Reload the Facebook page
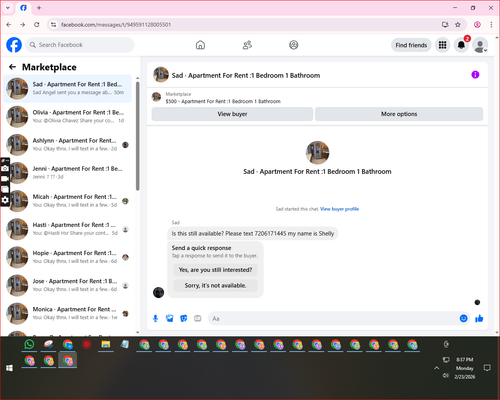The height and width of the screenshot is (400, 500). point(37,25)
